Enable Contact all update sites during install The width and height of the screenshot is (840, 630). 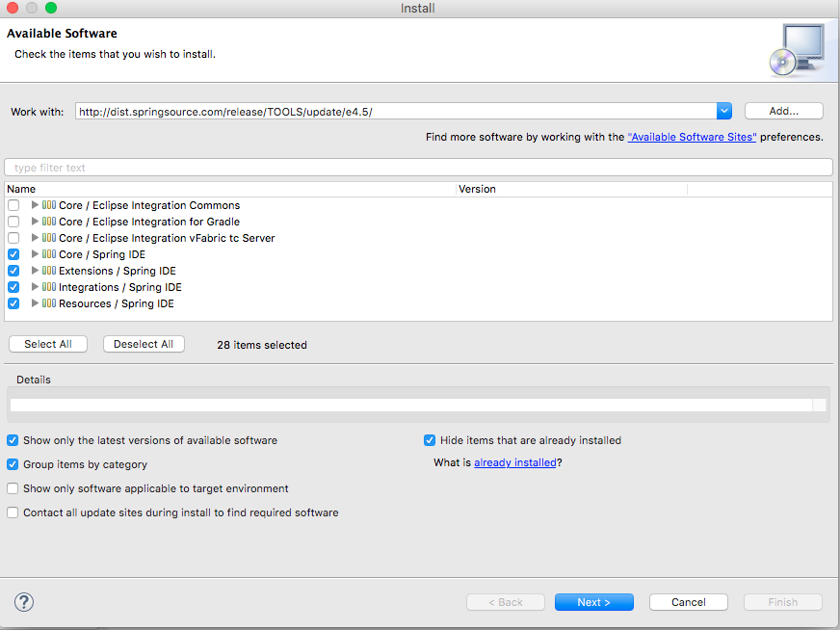(x=13, y=512)
